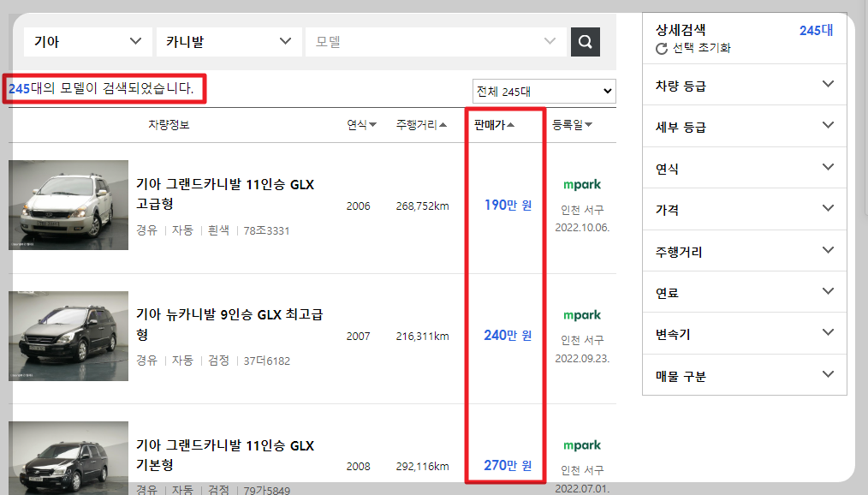Sort the list by 등록일 column
Screen dimensions: 868x495
tap(573, 124)
